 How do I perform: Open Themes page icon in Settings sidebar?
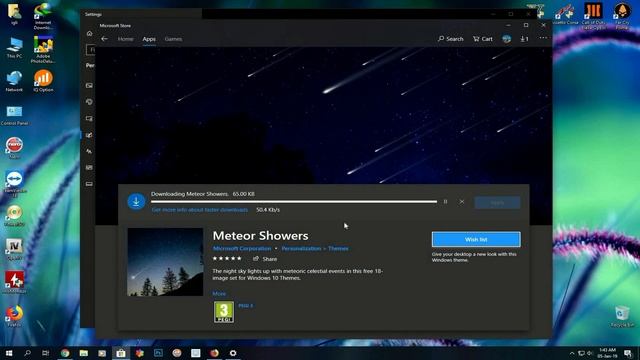tap(89, 135)
